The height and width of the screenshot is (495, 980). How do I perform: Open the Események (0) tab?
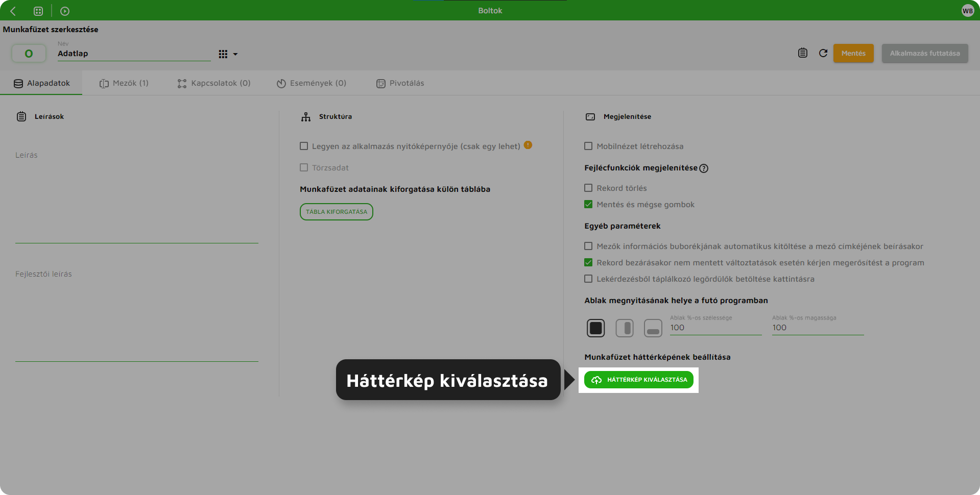coord(312,83)
